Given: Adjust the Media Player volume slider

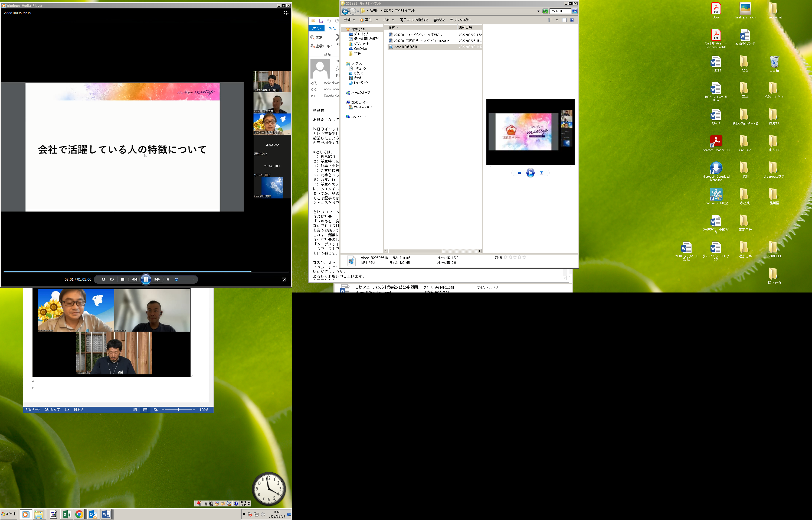Looking at the screenshot, I should point(184,279).
